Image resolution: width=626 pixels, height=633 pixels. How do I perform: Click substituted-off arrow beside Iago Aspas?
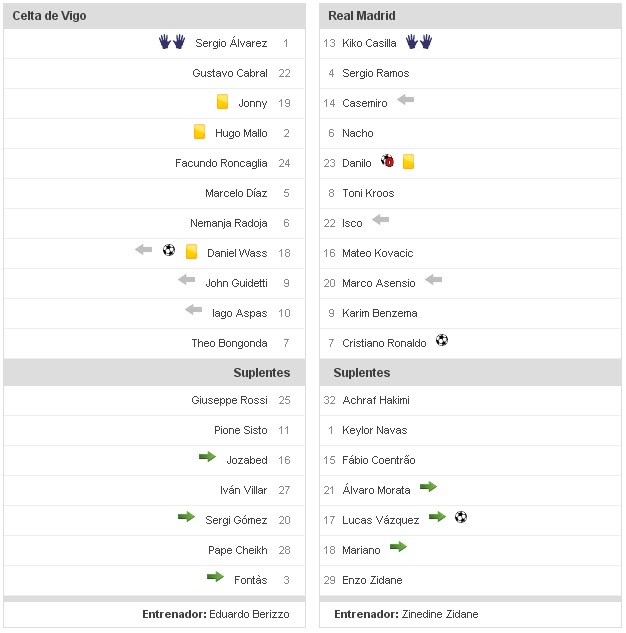click(x=194, y=310)
